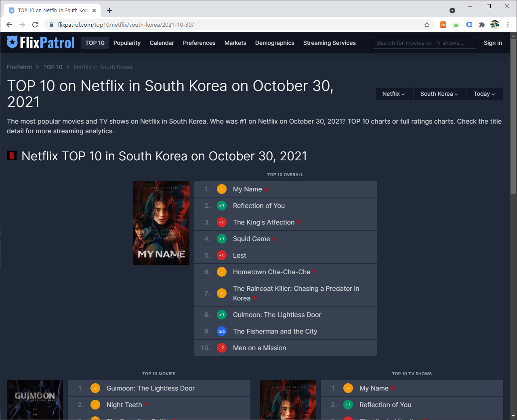The image size is (517, 420).
Task: Click scrollbar down arrow
Action: coord(513,416)
